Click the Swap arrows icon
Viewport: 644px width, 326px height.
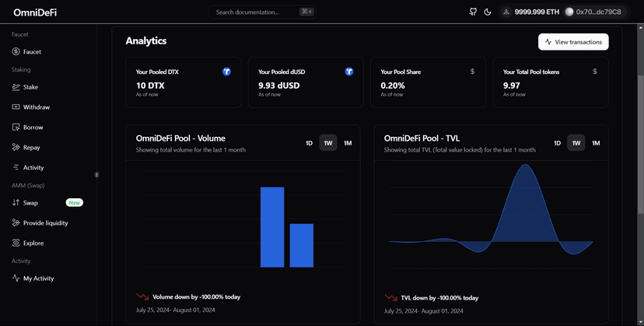(x=16, y=202)
